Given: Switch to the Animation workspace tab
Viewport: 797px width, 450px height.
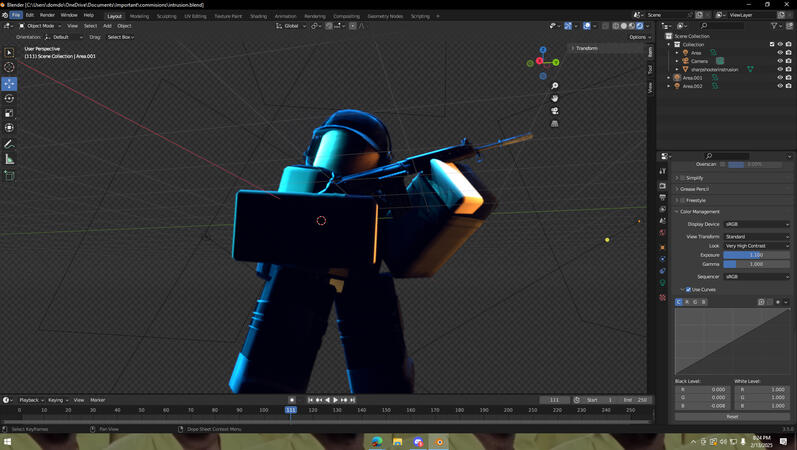Looking at the screenshot, I should tap(286, 16).
